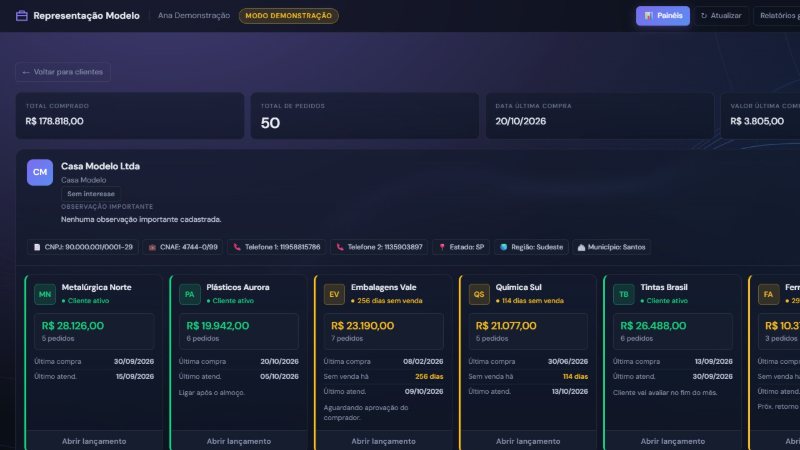Screen dimensions: 800x450
Task: Click the briefcase logo icon
Action: coord(21,16)
